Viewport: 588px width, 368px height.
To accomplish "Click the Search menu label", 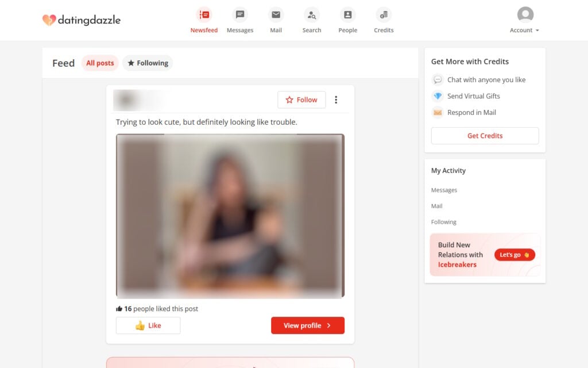I will click(x=312, y=30).
